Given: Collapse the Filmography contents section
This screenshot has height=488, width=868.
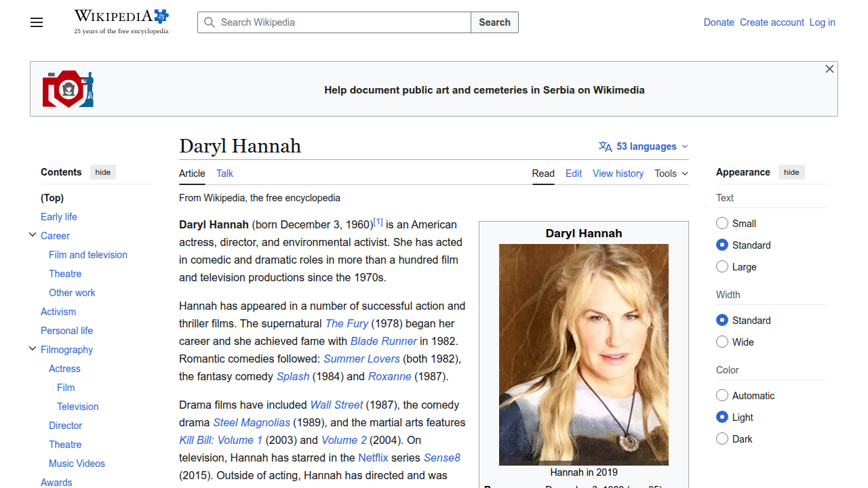Looking at the screenshot, I should coord(32,349).
